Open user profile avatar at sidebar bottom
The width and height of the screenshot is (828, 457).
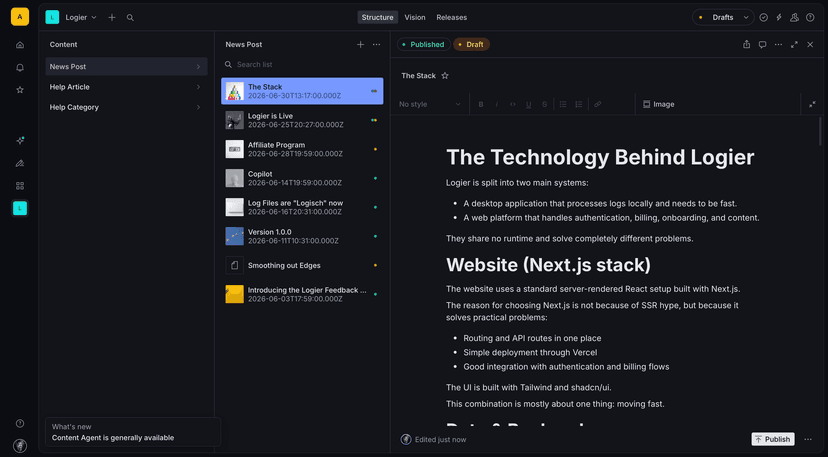20,445
